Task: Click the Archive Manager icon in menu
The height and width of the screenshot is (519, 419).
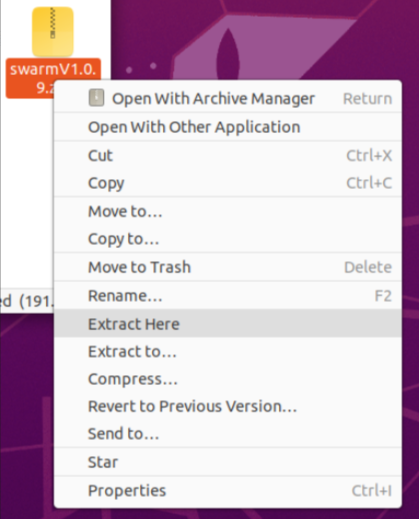Action: tap(96, 98)
